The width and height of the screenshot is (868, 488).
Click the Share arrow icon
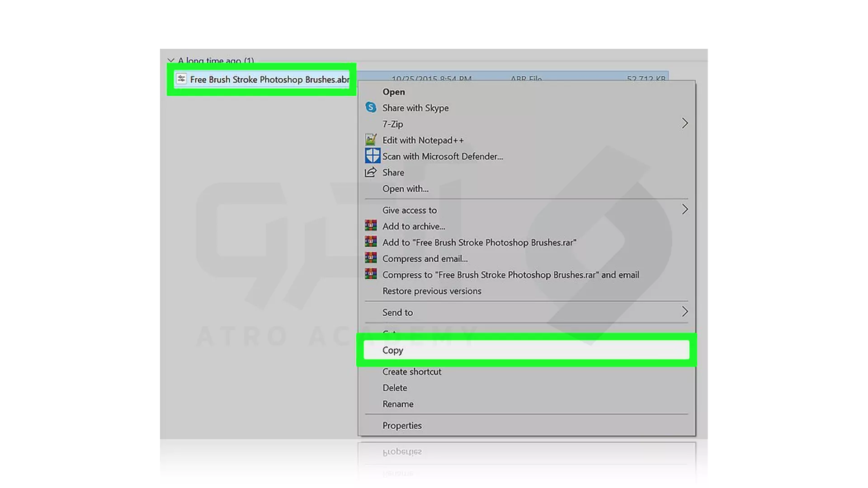click(x=371, y=172)
